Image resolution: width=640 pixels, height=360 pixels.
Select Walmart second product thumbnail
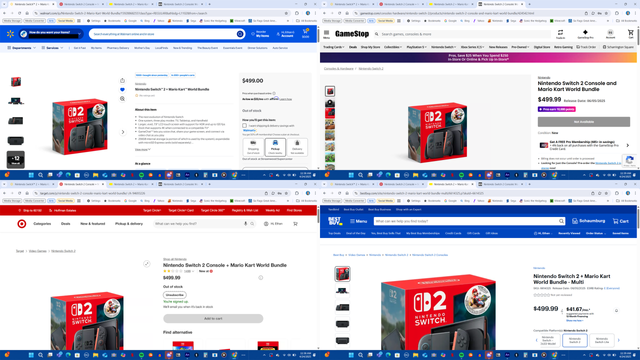[x=16, y=101]
